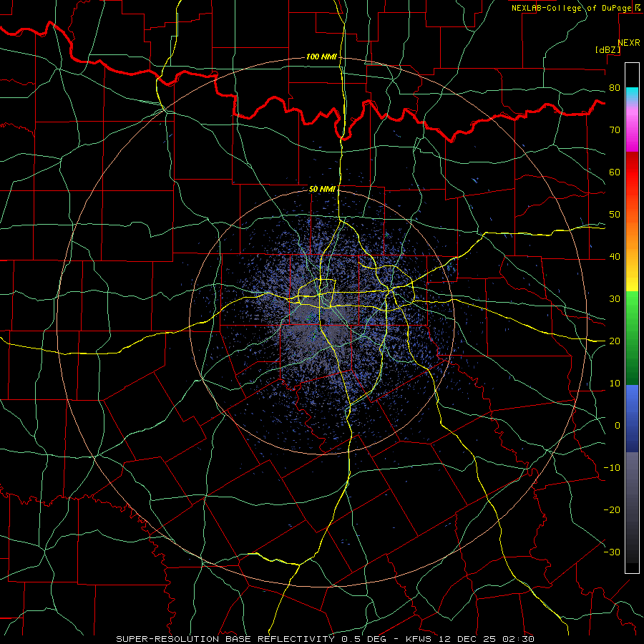Click the NEXR label above the color scale
Screen dimensions: 644x644
pyautogui.click(x=629, y=43)
